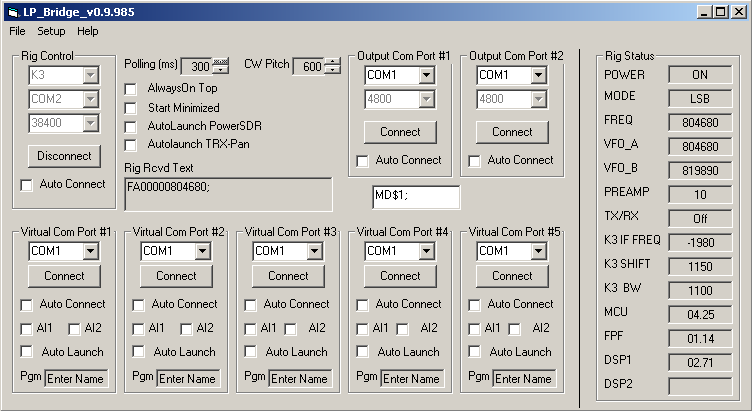Viewport: 752px width, 411px height.
Task: Open Virtual Com Port #4 port dropdown
Action: tap(426, 251)
